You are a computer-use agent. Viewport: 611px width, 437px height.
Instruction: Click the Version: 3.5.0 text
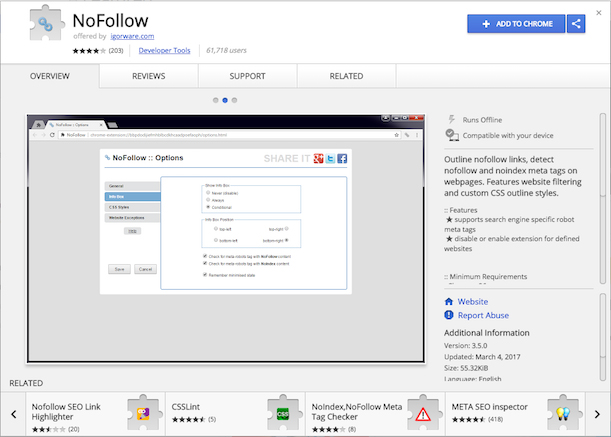coord(466,345)
